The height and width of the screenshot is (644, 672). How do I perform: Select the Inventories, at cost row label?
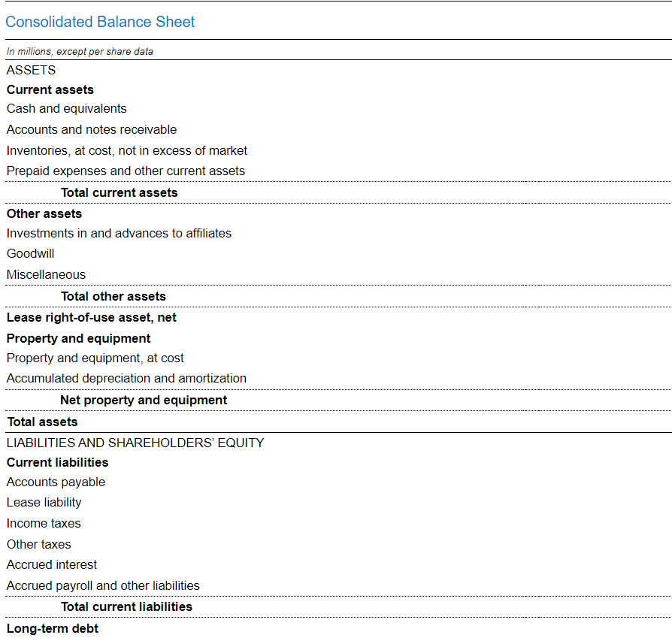127,150
